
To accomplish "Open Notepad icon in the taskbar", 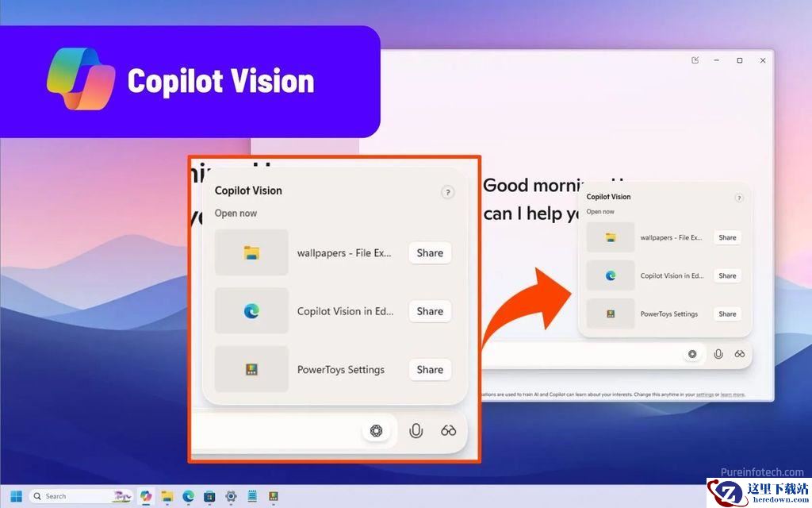I will (252, 496).
